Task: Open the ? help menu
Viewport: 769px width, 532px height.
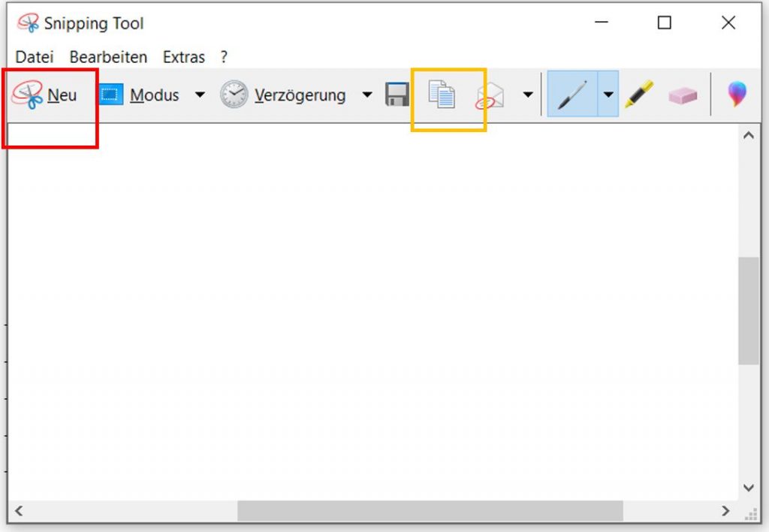Action: click(x=224, y=57)
